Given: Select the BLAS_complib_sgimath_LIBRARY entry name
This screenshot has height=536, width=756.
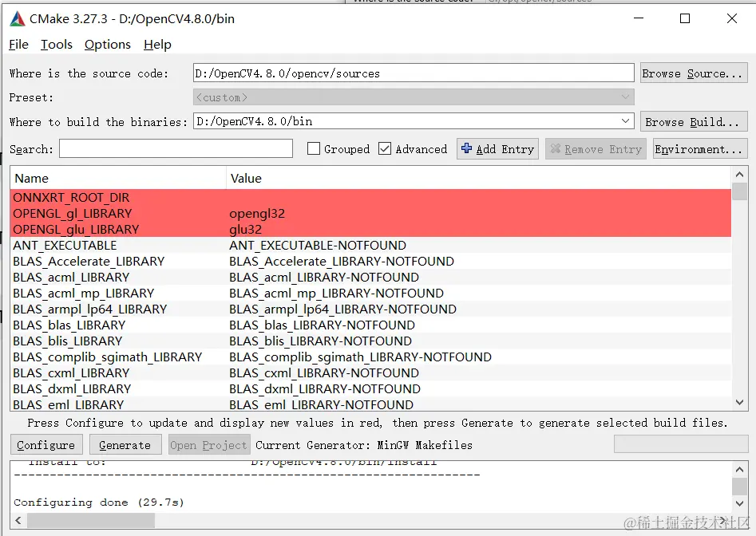Looking at the screenshot, I should (x=108, y=357).
